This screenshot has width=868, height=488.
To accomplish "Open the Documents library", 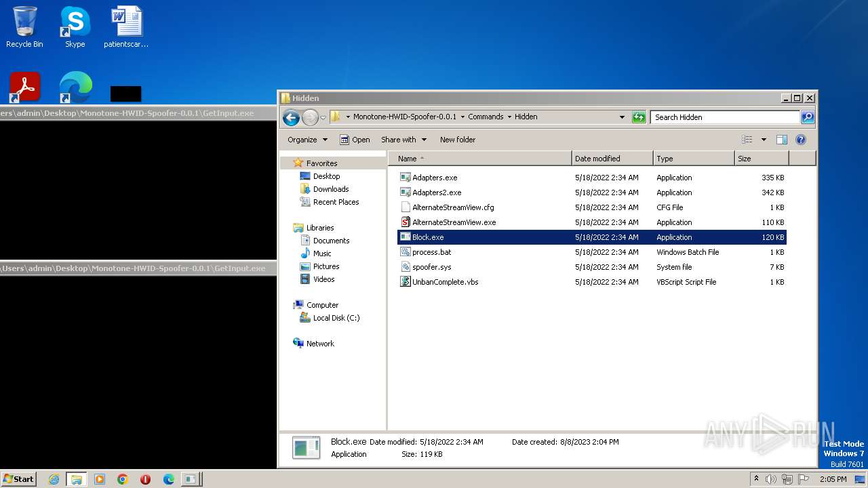I will [x=331, y=241].
